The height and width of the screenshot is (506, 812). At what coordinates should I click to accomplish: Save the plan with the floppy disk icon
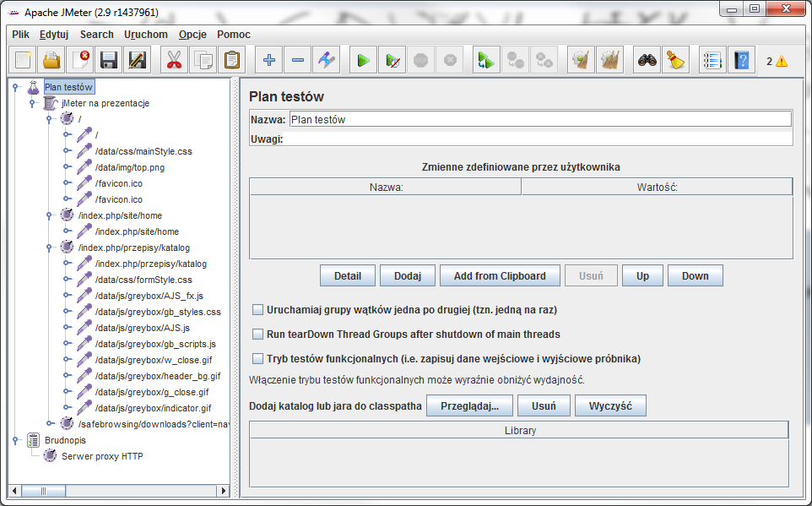[x=109, y=60]
